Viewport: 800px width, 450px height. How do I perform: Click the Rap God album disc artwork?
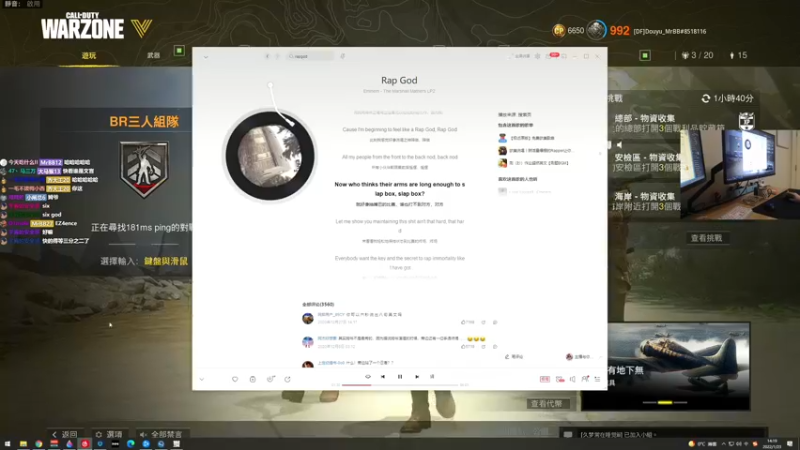[x=270, y=156]
